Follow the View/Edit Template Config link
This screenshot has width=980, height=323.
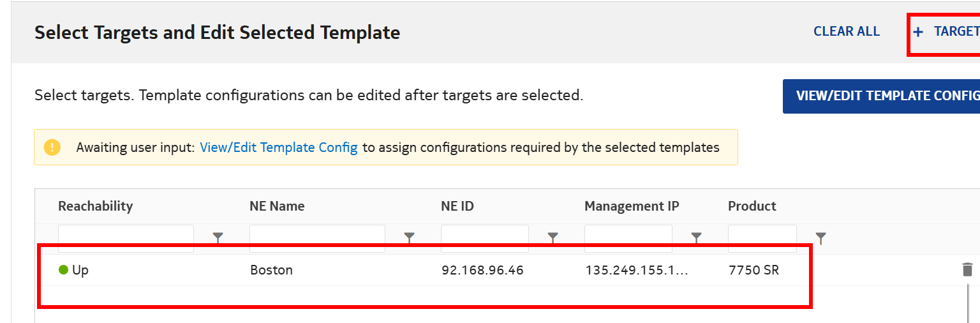(x=279, y=147)
